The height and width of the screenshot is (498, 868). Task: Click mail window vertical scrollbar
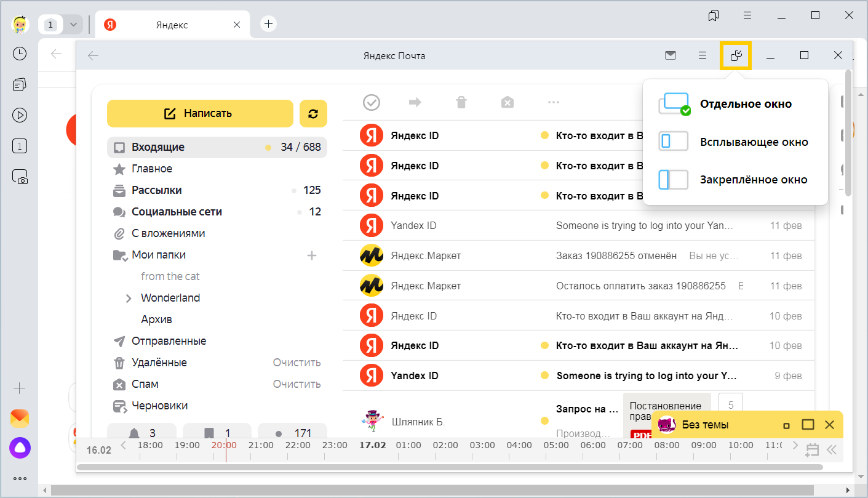(x=848, y=132)
